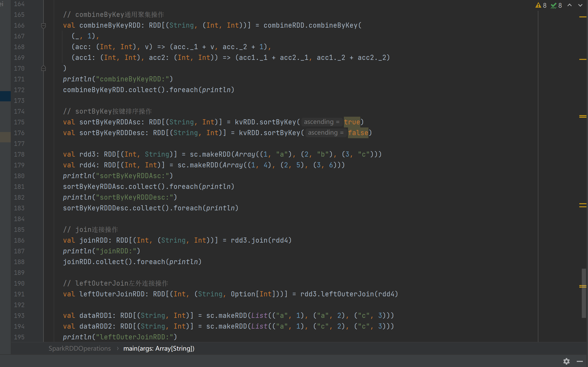Click the fold end marker at line 170
Screen dimensions: 588x367
click(x=43, y=68)
